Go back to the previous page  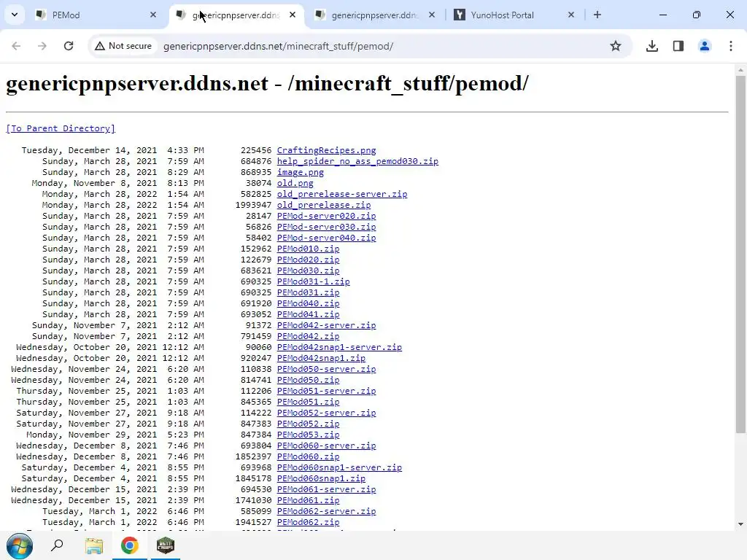coord(16,46)
